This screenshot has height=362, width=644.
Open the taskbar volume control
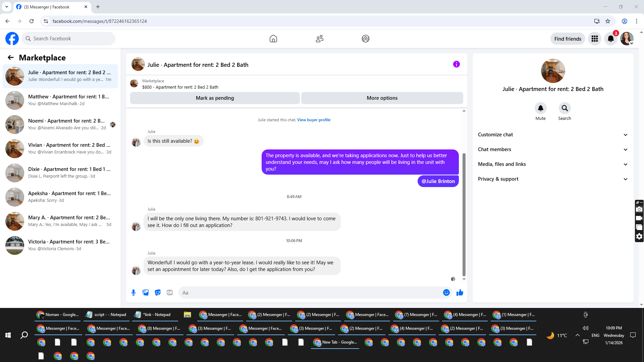[x=586, y=328]
